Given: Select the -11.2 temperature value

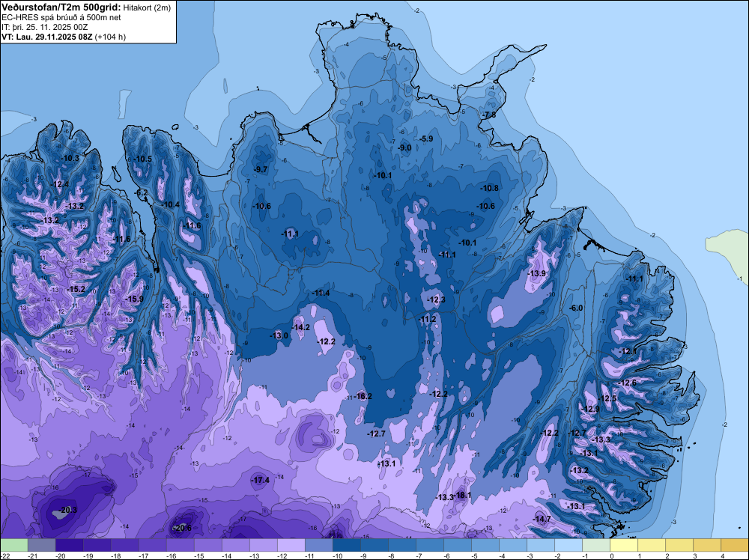Looking at the screenshot, I should (x=427, y=319).
